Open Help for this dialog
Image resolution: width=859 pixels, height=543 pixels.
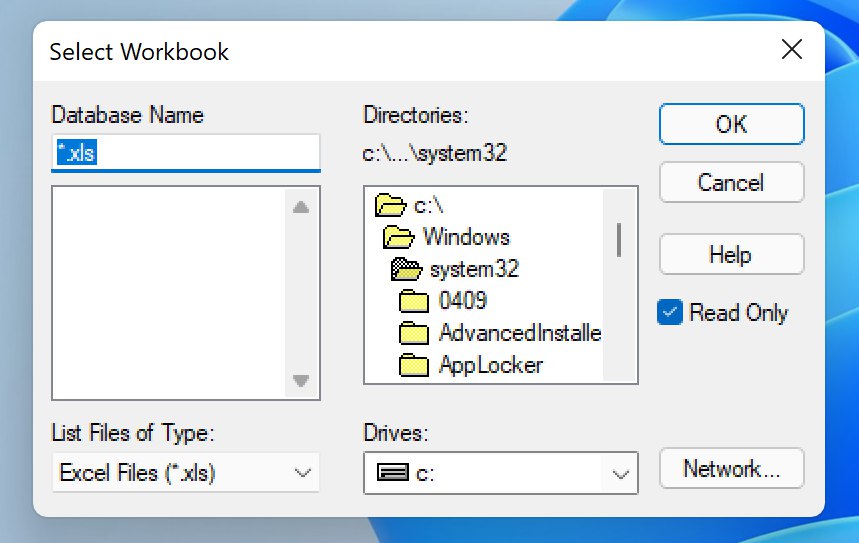pos(731,254)
